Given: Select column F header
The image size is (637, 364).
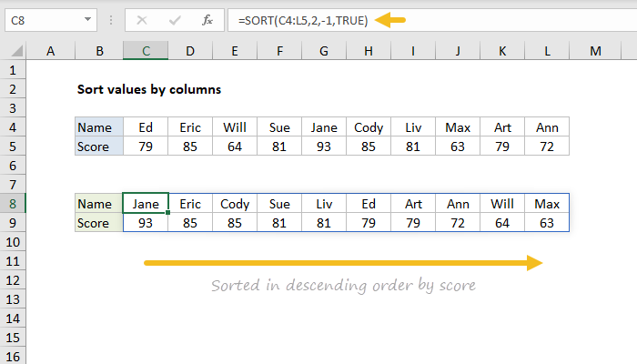Looking at the screenshot, I should pos(279,51).
